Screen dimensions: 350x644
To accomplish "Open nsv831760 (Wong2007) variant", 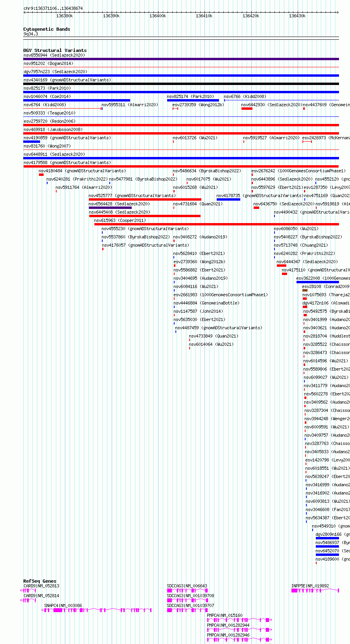I will point(47,146).
